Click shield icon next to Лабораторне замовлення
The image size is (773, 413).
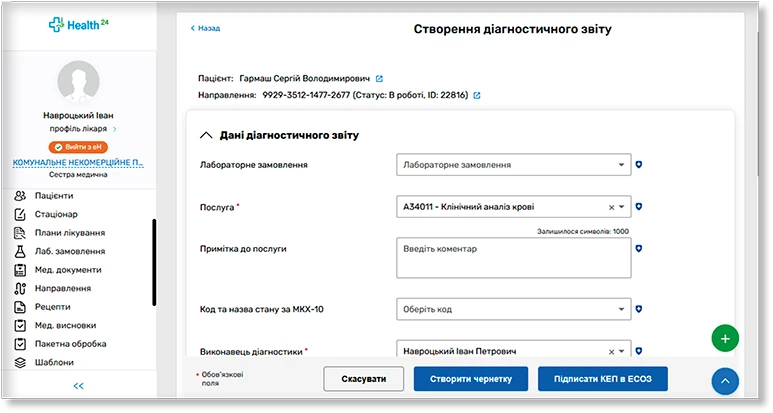click(638, 165)
